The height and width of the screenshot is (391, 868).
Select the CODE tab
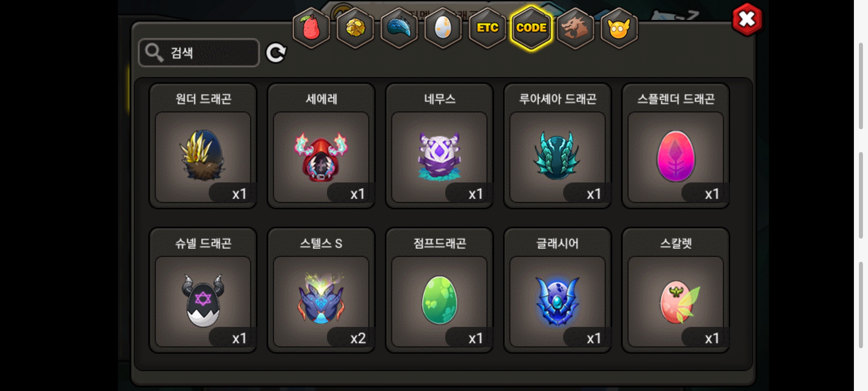point(531,28)
